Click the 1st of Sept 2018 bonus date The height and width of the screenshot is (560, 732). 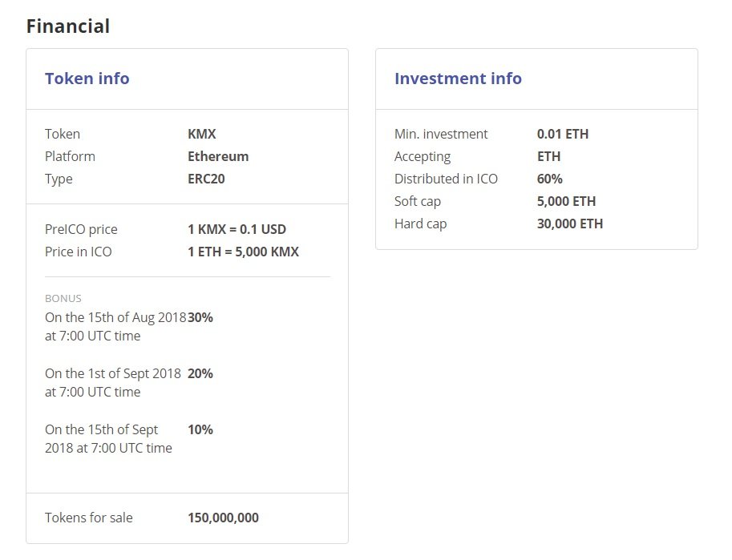click(x=113, y=383)
